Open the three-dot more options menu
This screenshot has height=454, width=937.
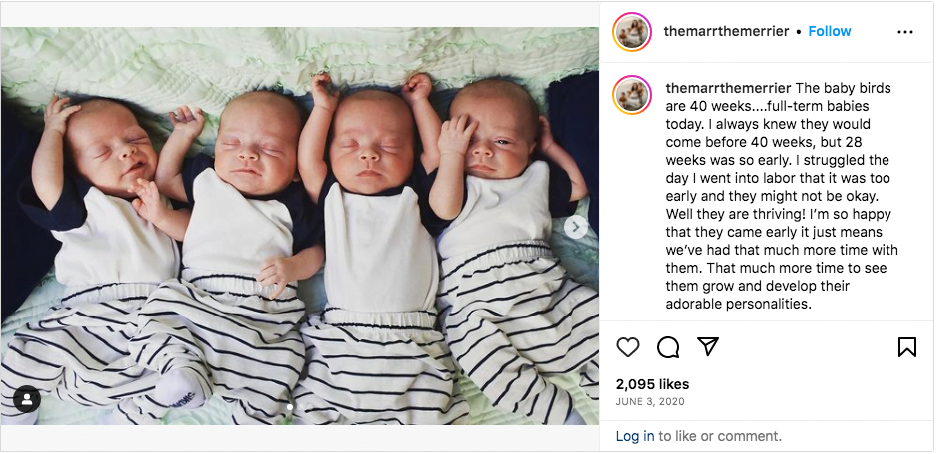point(905,32)
